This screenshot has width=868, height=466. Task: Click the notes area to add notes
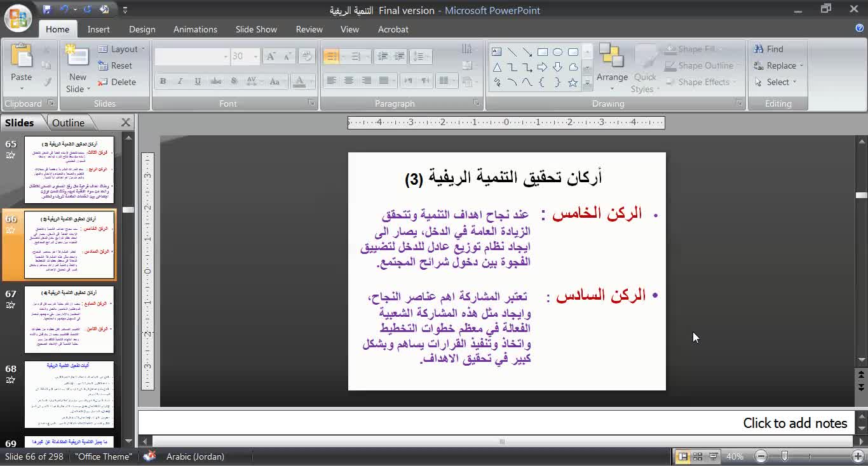496,423
